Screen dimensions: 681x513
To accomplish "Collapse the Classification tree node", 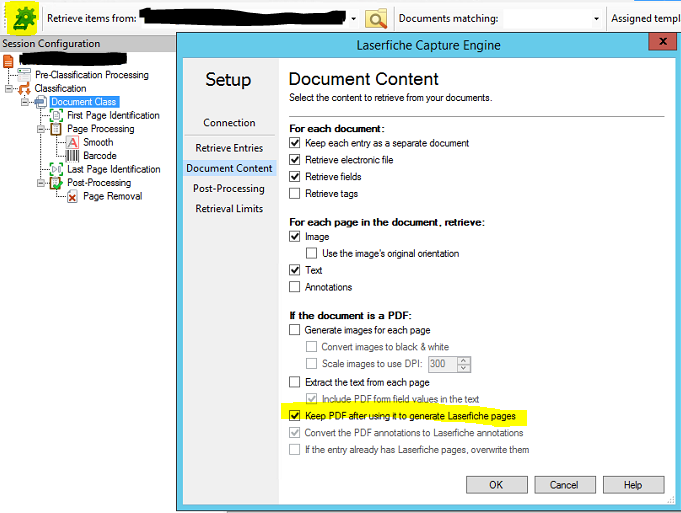I will (9, 89).
